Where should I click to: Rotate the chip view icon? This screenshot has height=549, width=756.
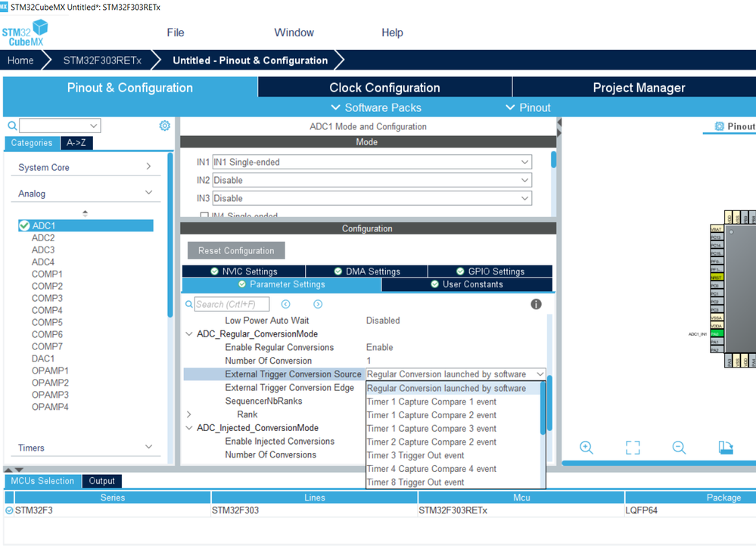[x=726, y=448]
